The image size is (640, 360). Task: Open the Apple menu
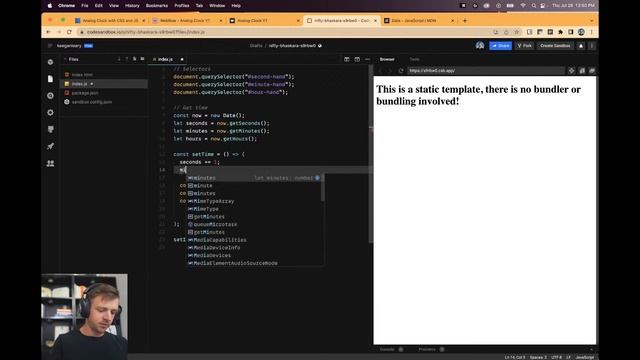click(50, 6)
